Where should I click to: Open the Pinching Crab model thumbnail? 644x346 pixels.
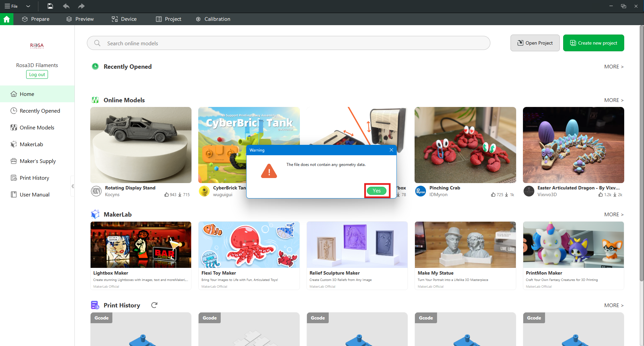pyautogui.click(x=465, y=145)
